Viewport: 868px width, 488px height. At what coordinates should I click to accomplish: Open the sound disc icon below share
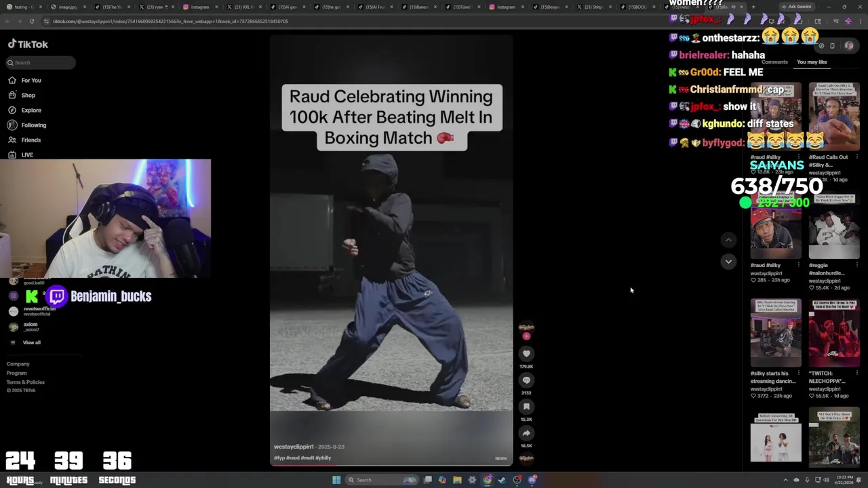click(x=526, y=458)
